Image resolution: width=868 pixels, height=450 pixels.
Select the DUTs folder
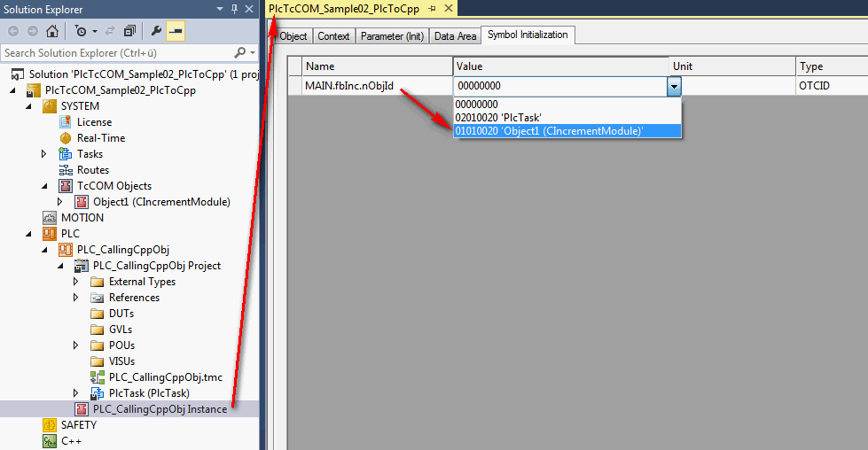[113, 314]
